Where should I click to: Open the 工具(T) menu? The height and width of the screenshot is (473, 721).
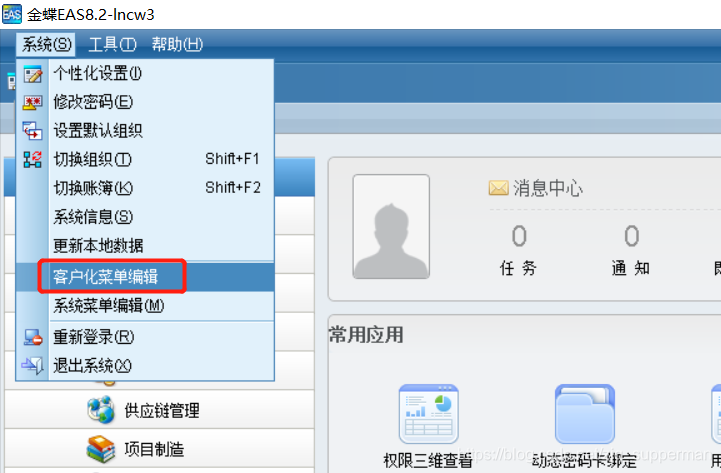click(x=113, y=45)
